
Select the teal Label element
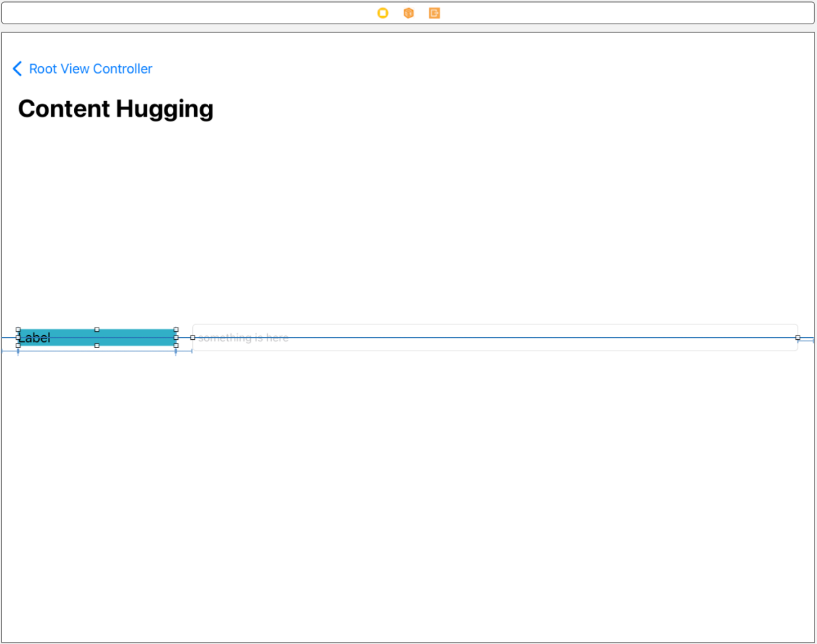97,337
